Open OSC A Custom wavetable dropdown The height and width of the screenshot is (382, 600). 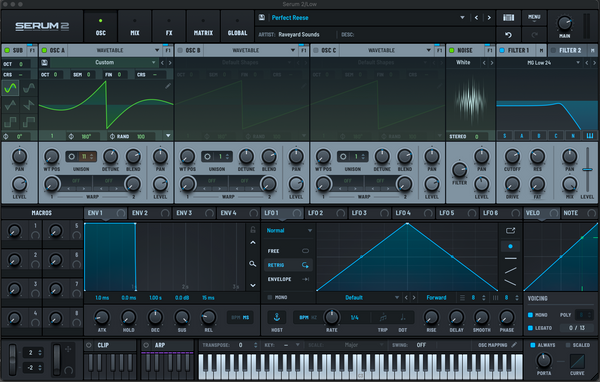(x=153, y=62)
